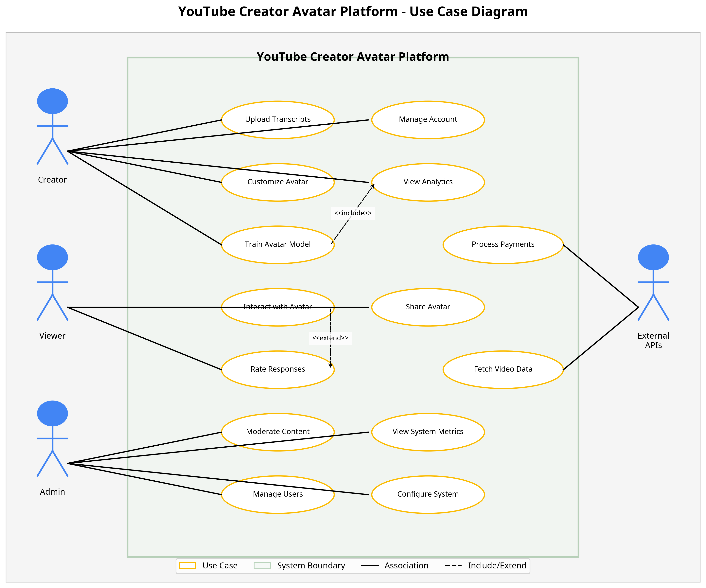Click the Admin label text
This screenshot has height=588, width=706.
pyautogui.click(x=52, y=492)
